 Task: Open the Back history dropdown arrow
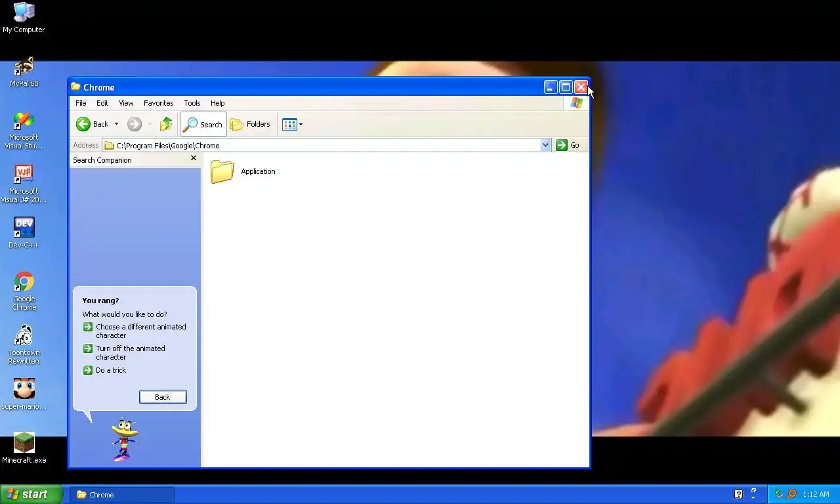116,124
